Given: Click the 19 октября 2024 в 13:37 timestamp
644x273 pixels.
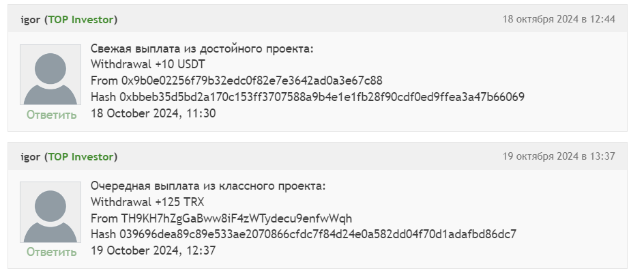Looking at the screenshot, I should pyautogui.click(x=559, y=156).
